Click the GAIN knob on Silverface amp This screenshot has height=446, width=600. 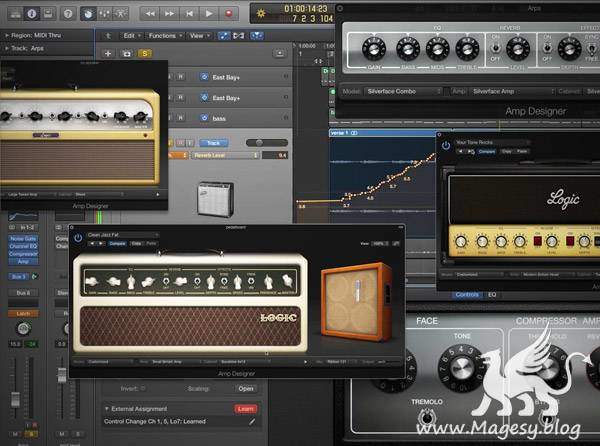pyautogui.click(x=374, y=49)
